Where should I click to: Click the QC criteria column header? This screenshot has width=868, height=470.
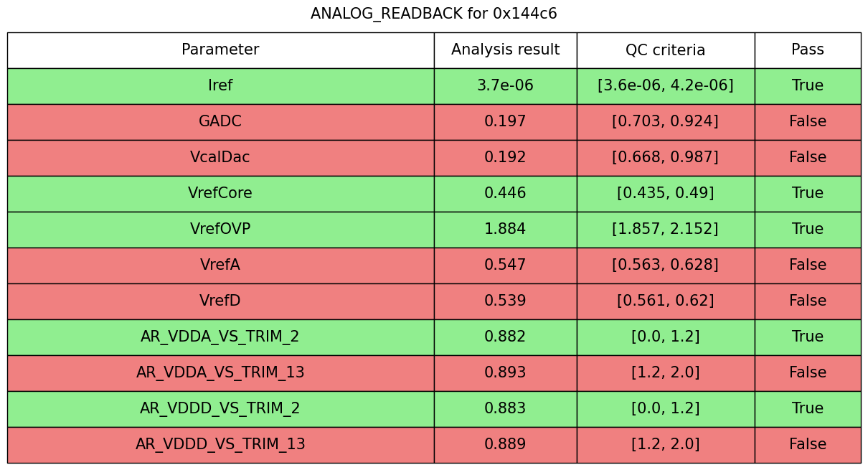[665, 50]
